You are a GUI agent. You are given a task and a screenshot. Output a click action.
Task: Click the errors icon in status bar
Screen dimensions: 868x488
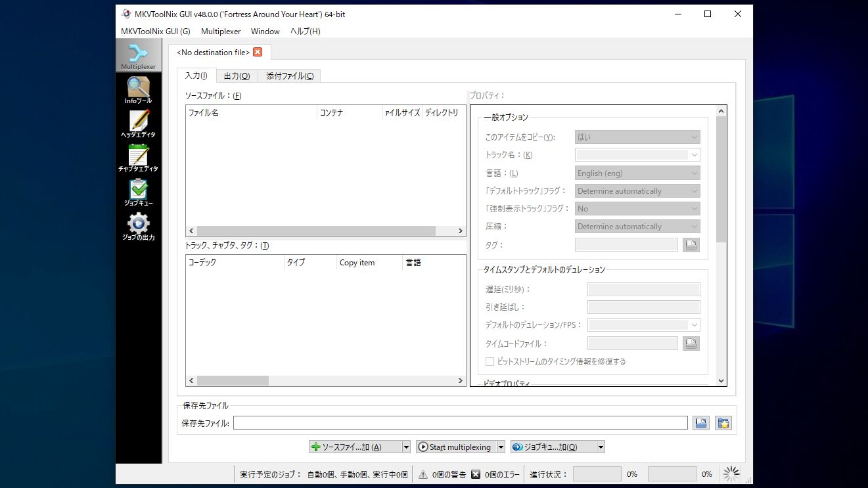tap(476, 474)
